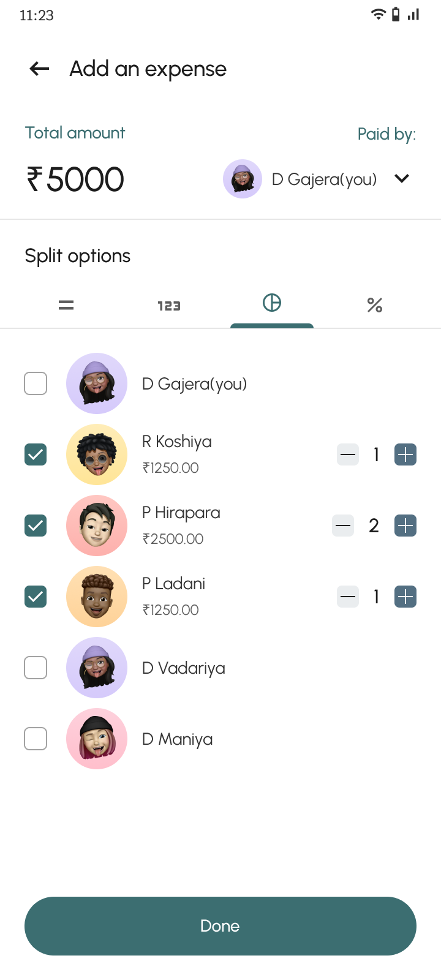Uncheck the R Koshiya checkbox
The image size is (441, 980).
click(36, 454)
